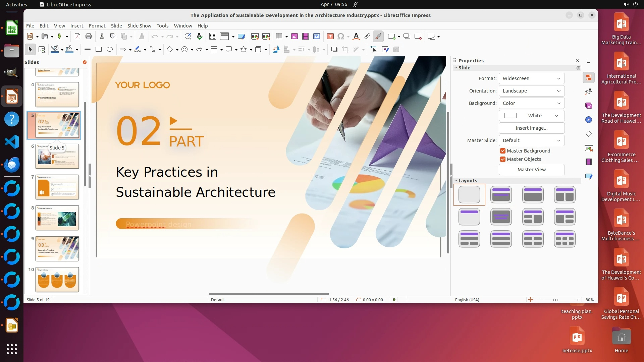Expand the Orientation Landscape dropdown
The image size is (644, 362).
[531, 91]
